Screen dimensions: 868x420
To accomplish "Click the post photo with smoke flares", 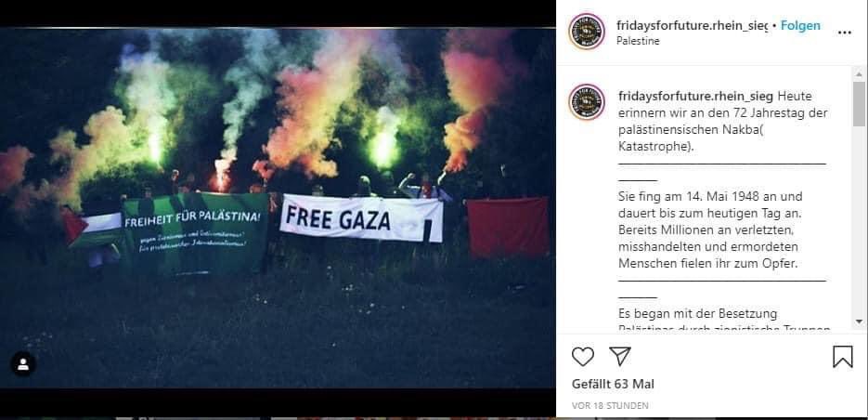I will coord(278,208).
